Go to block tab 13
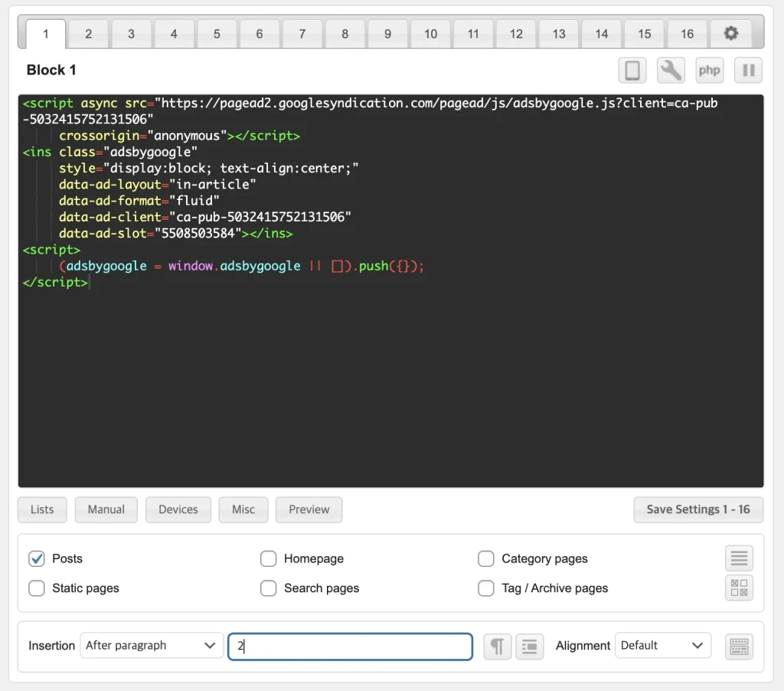 [558, 34]
